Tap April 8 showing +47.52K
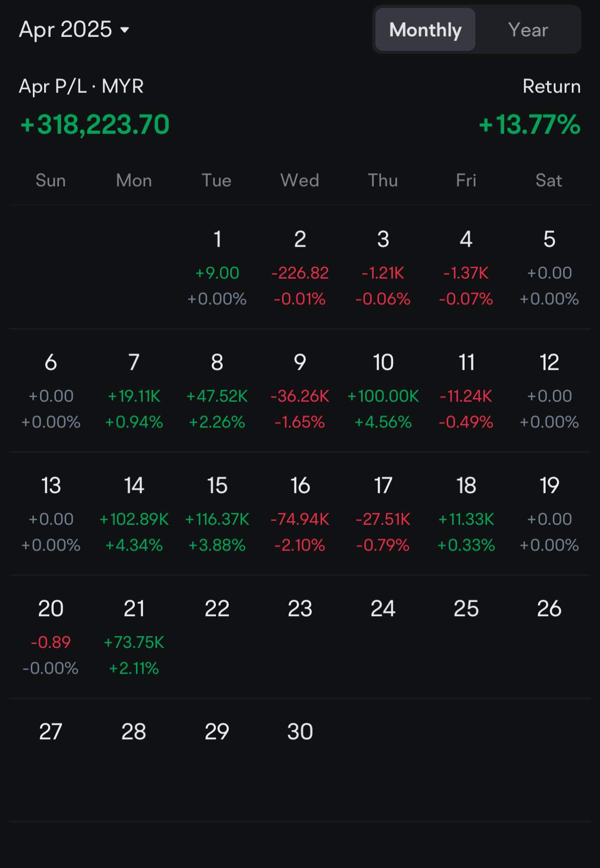Viewport: 600px width, 868px height. 217,391
